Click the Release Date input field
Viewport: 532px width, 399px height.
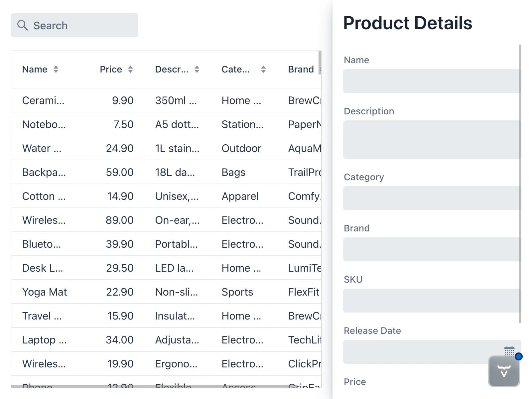422,352
